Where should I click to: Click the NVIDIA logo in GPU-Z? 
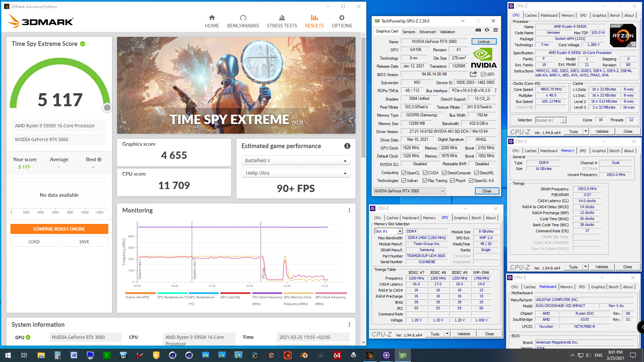[483, 58]
